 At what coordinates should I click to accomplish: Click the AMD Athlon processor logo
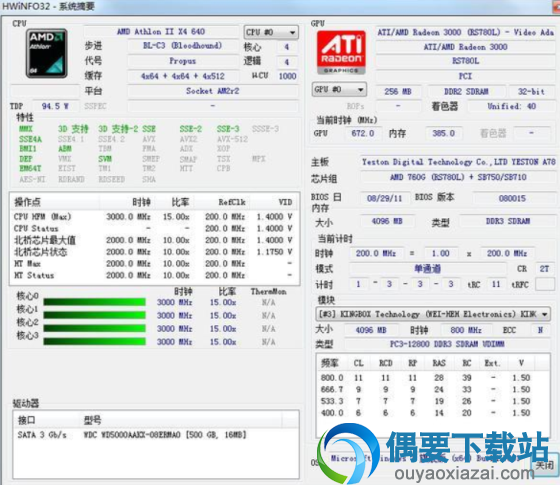tap(46, 54)
